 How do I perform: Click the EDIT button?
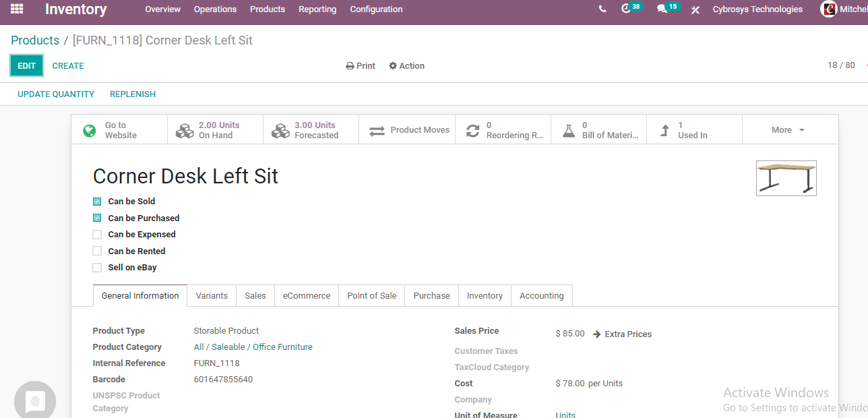(27, 65)
